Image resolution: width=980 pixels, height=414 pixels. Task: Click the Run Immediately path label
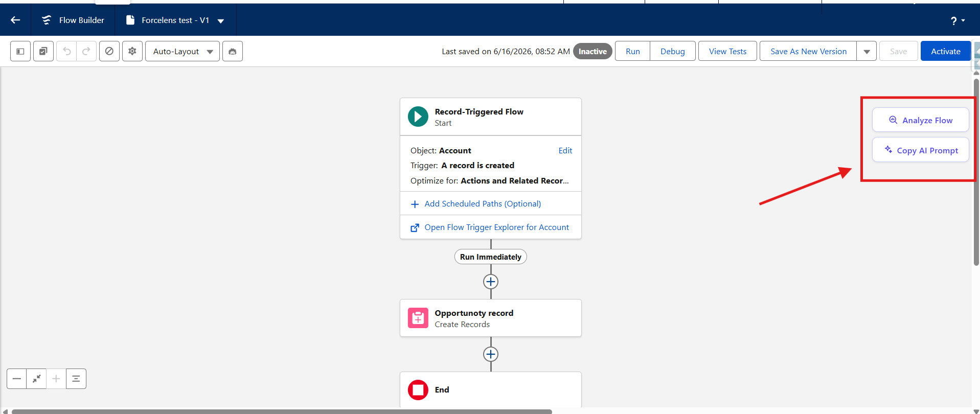pyautogui.click(x=490, y=257)
